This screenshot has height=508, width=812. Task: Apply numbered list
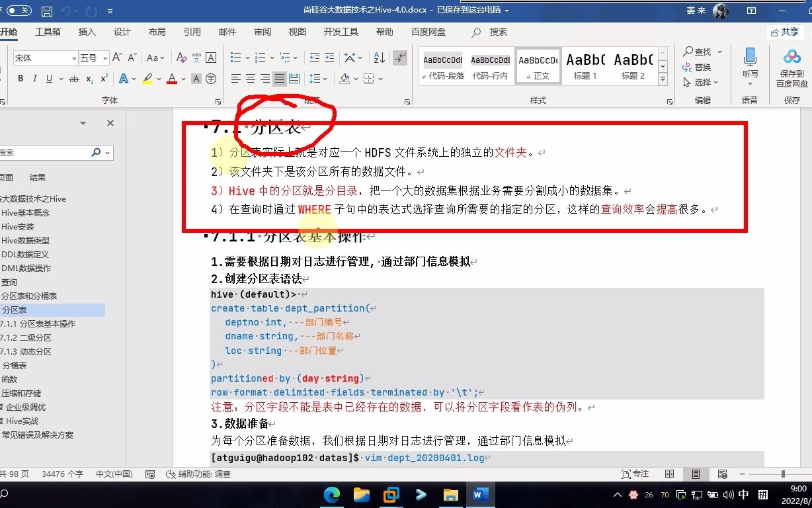point(259,58)
